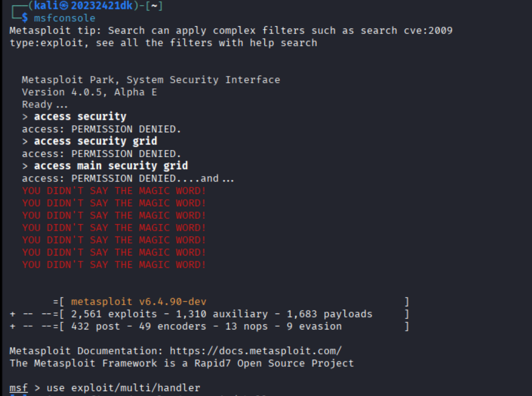Image resolution: width=532 pixels, height=396 pixels.
Task: Click the msfconsole command text
Action: click(x=64, y=18)
